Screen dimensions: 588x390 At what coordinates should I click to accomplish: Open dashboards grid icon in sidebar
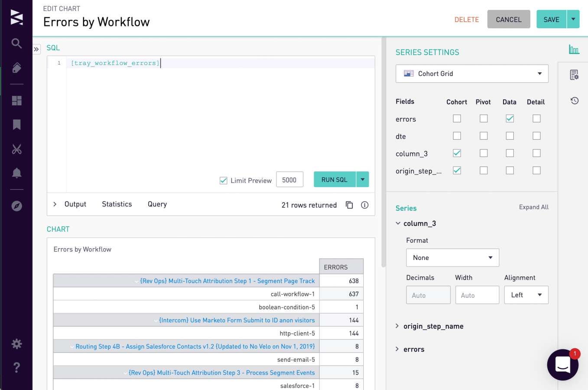[x=16, y=101]
